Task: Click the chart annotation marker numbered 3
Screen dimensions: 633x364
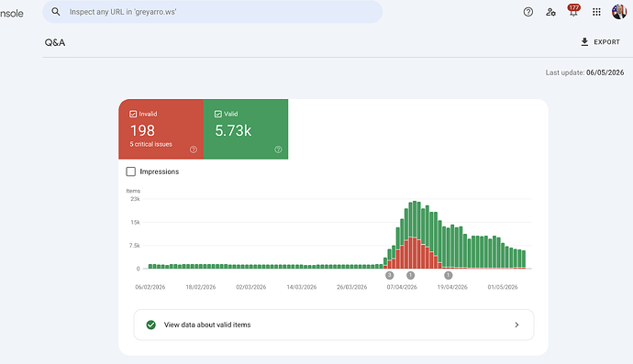Action: [390, 275]
